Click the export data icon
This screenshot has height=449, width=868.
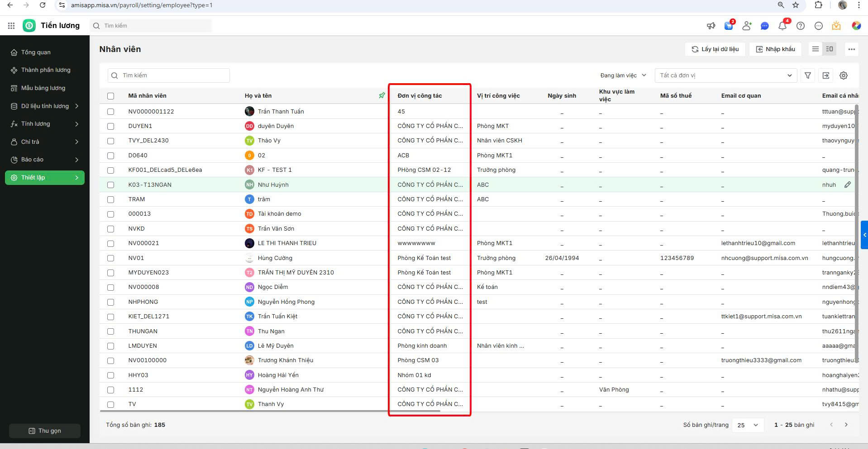coord(826,76)
